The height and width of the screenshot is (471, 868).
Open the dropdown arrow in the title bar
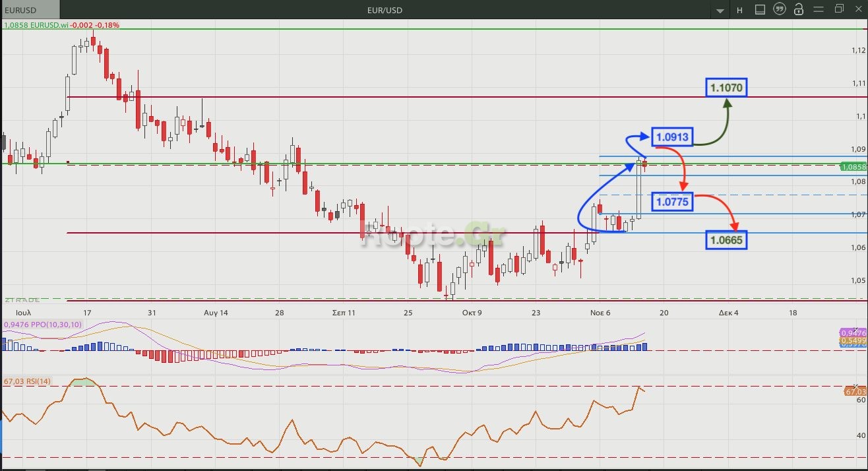click(x=720, y=10)
